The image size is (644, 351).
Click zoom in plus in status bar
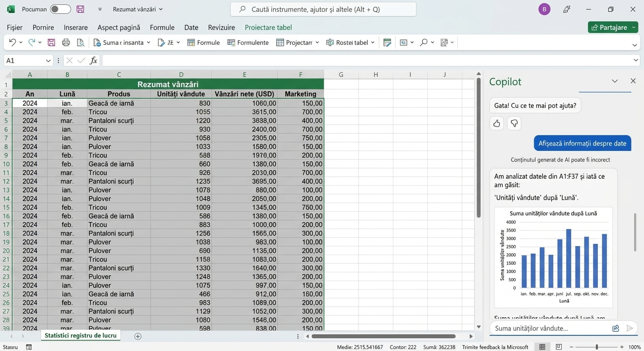(x=622, y=347)
